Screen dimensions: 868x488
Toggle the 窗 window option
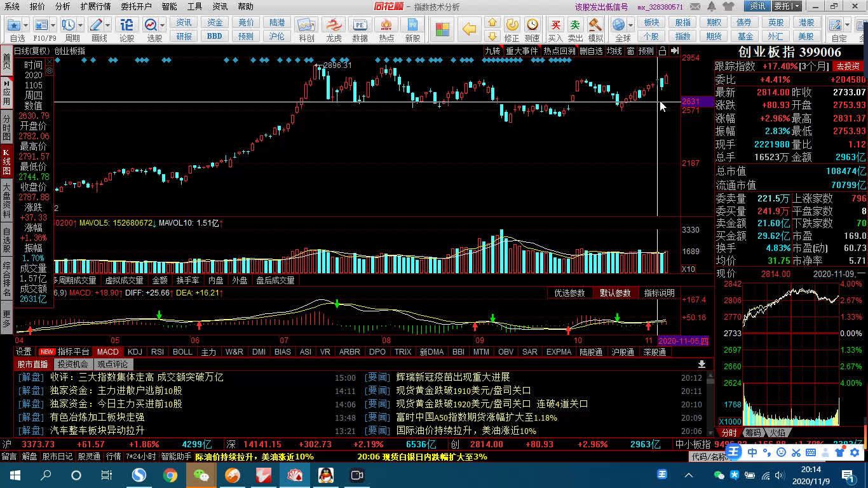point(630,51)
